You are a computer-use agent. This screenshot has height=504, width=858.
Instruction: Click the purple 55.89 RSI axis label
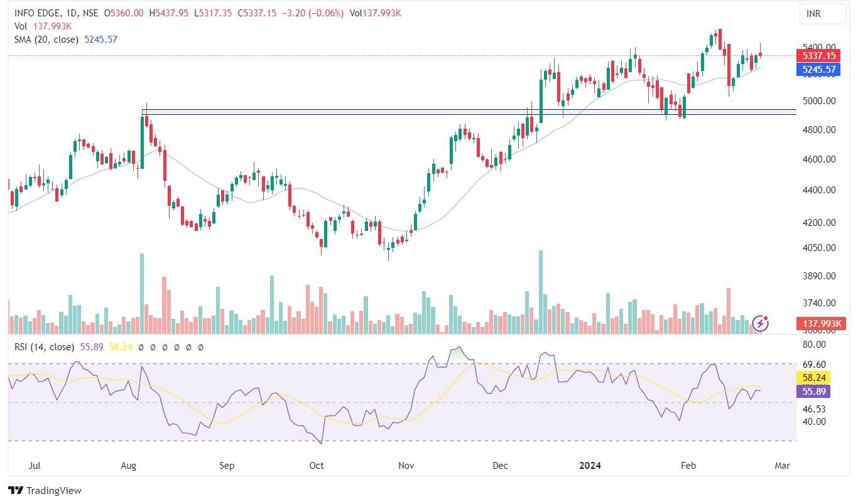pyautogui.click(x=814, y=392)
